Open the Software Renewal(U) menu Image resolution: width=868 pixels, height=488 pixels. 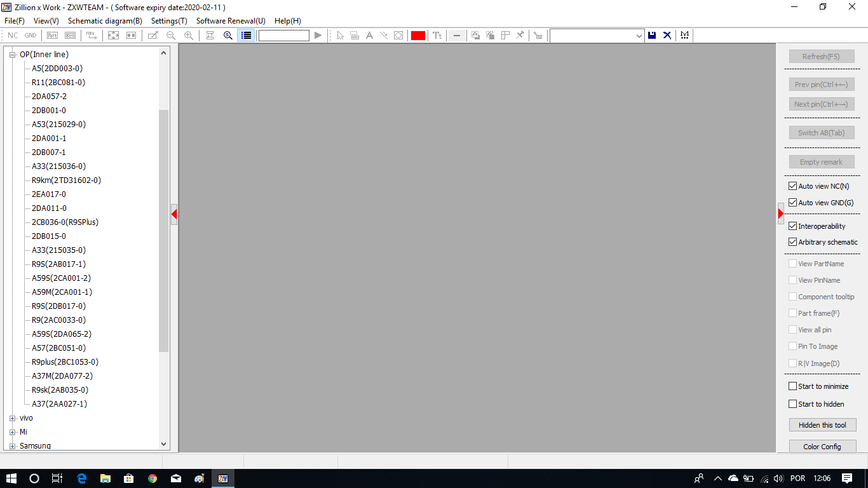pyautogui.click(x=231, y=21)
